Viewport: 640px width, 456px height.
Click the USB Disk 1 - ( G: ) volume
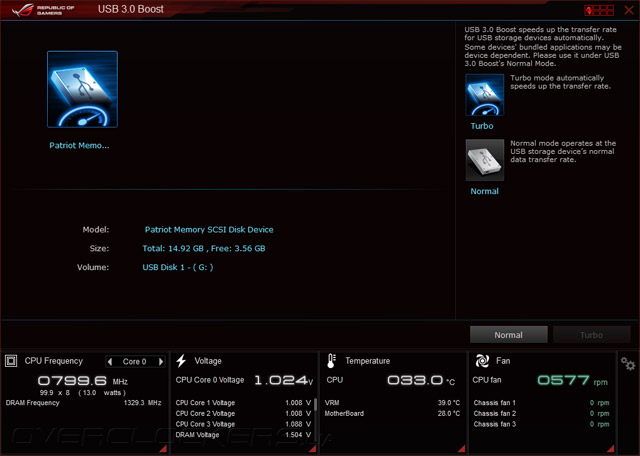coord(178,267)
